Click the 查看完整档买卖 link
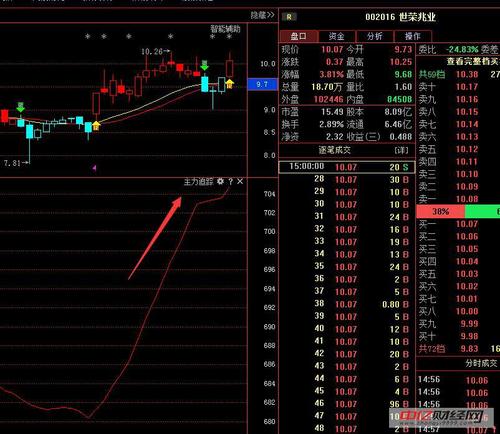 click(x=473, y=61)
